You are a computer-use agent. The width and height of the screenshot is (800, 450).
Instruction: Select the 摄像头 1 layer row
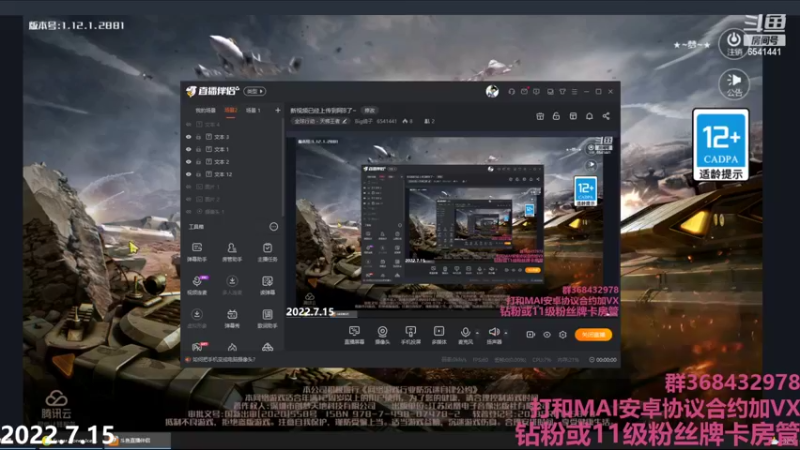click(232, 211)
